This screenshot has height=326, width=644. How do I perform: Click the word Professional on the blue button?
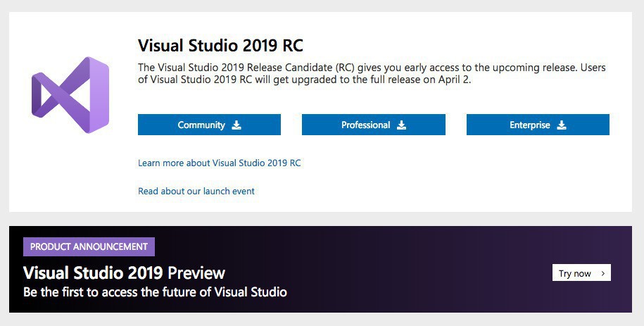(x=365, y=125)
